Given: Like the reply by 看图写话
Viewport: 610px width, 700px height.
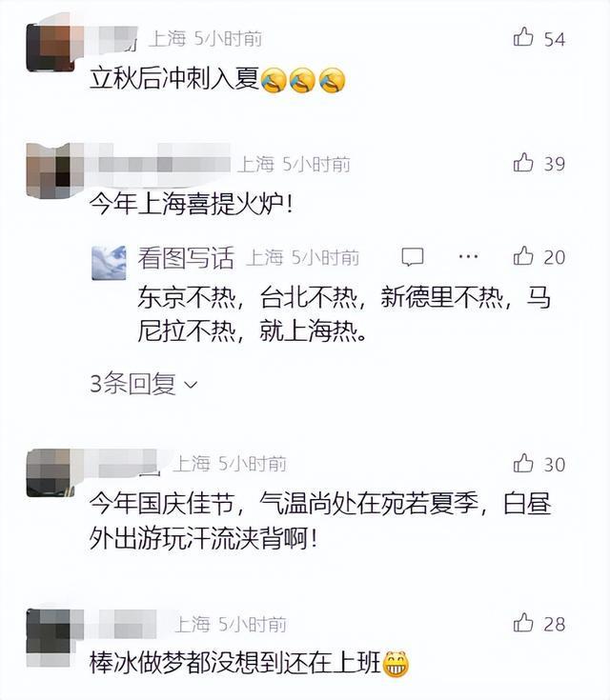Looking at the screenshot, I should [x=523, y=256].
